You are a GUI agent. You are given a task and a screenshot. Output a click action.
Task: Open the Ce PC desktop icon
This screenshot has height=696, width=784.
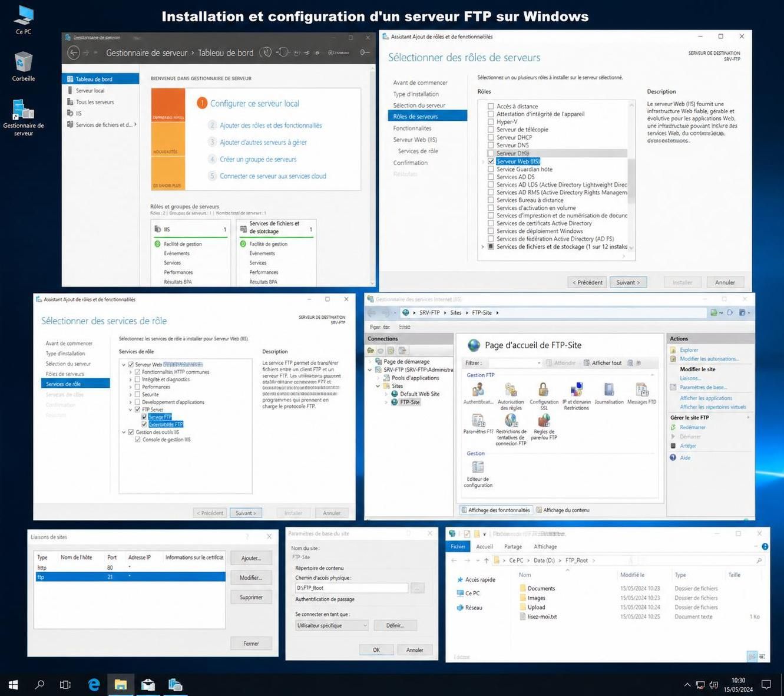tap(24, 19)
